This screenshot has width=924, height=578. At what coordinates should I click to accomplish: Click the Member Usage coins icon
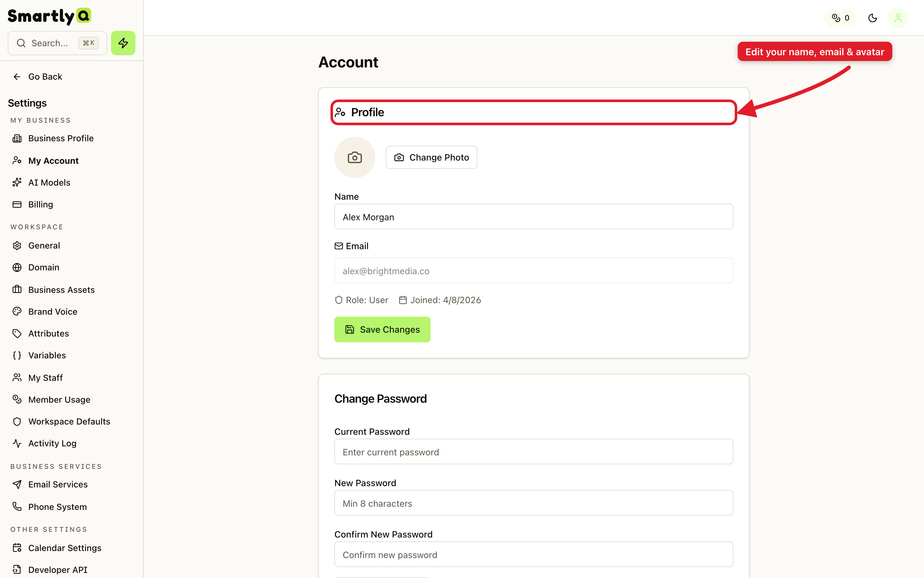point(17,399)
